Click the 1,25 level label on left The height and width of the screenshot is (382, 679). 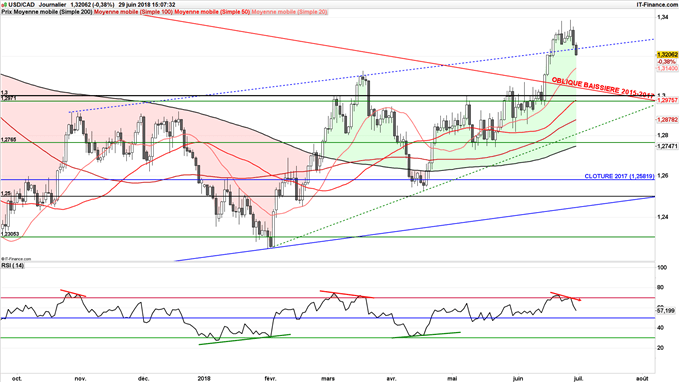(6, 194)
